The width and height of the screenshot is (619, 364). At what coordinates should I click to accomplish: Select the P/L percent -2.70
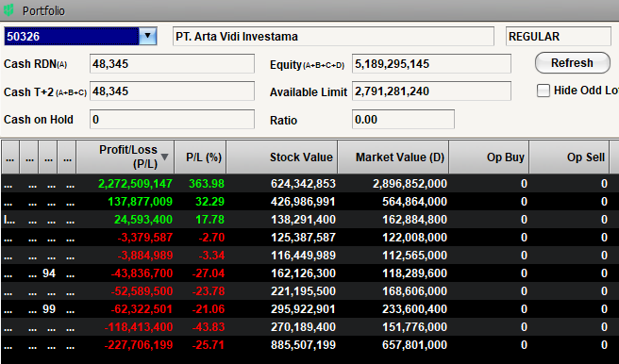[211, 238]
